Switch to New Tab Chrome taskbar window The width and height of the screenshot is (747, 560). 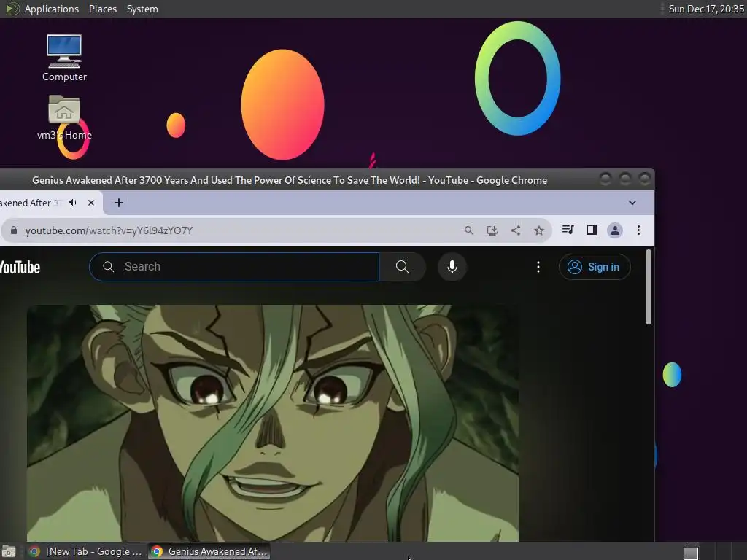coord(86,551)
